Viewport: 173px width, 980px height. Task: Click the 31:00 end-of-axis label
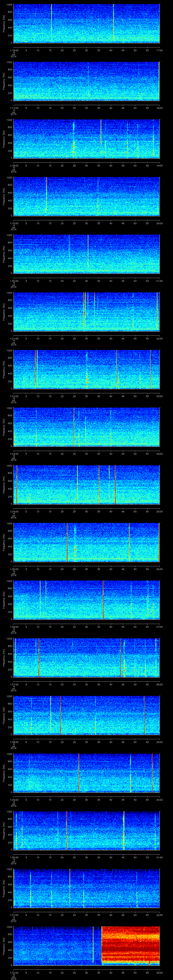point(160,857)
